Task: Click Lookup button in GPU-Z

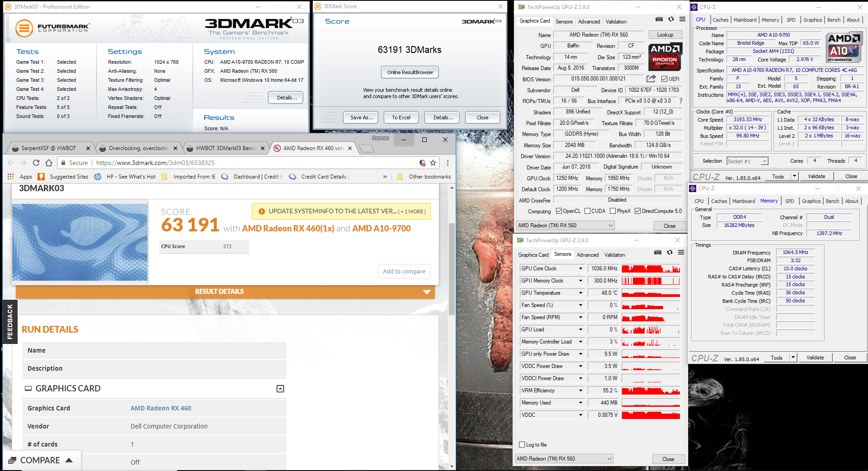Action: 665,35
